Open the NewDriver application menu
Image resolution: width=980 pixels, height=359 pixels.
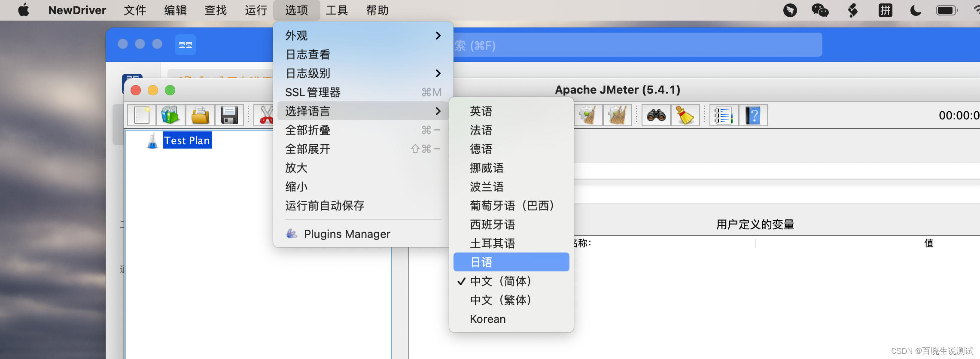77,10
